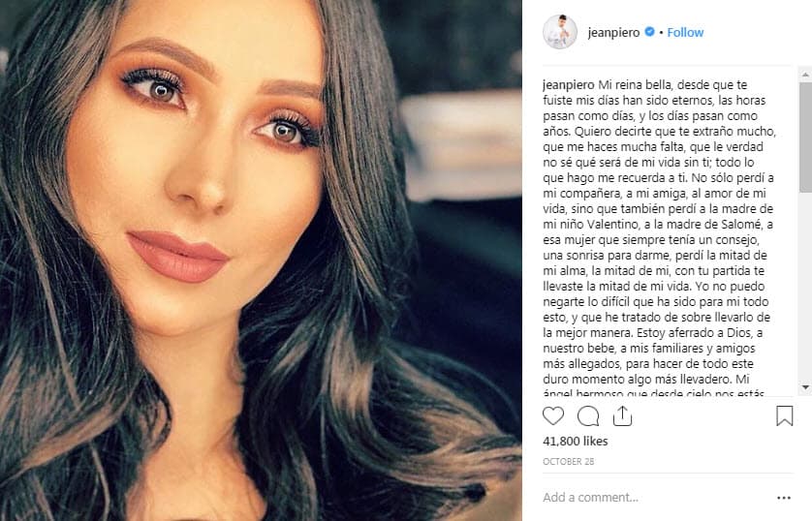Image resolution: width=812 pixels, height=521 pixels.
Task: Open jeanpiero's profile picture avatar
Action: click(560, 32)
